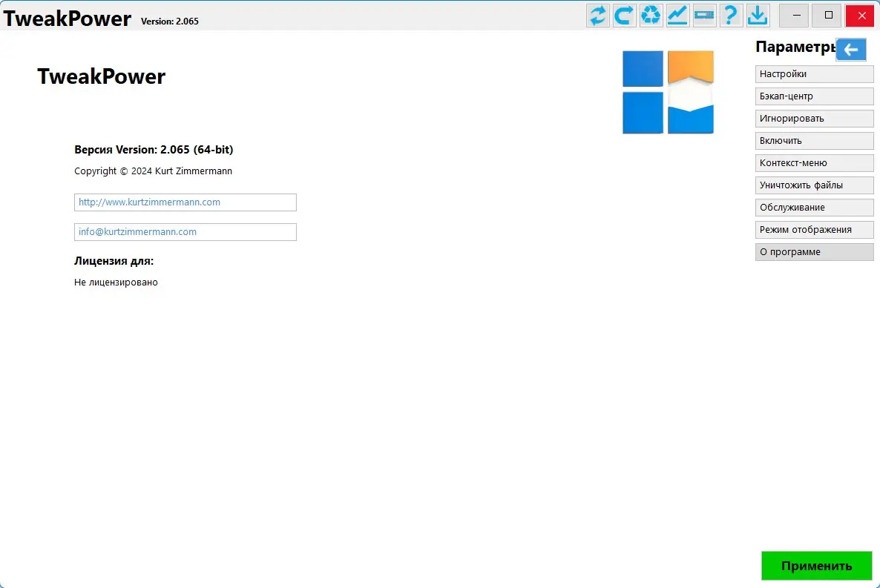This screenshot has width=880, height=588.
Task: Go back with the blue arrow button
Action: (x=851, y=50)
